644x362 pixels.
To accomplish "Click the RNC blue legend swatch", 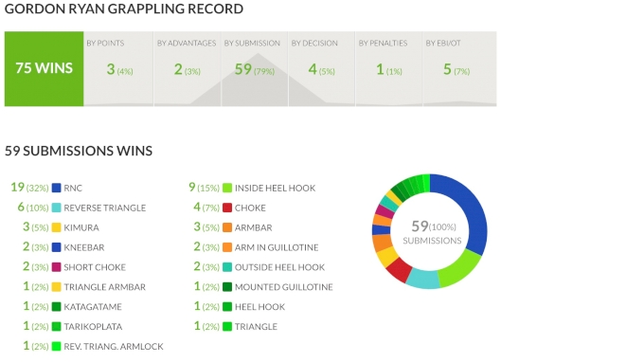I will (56, 189).
